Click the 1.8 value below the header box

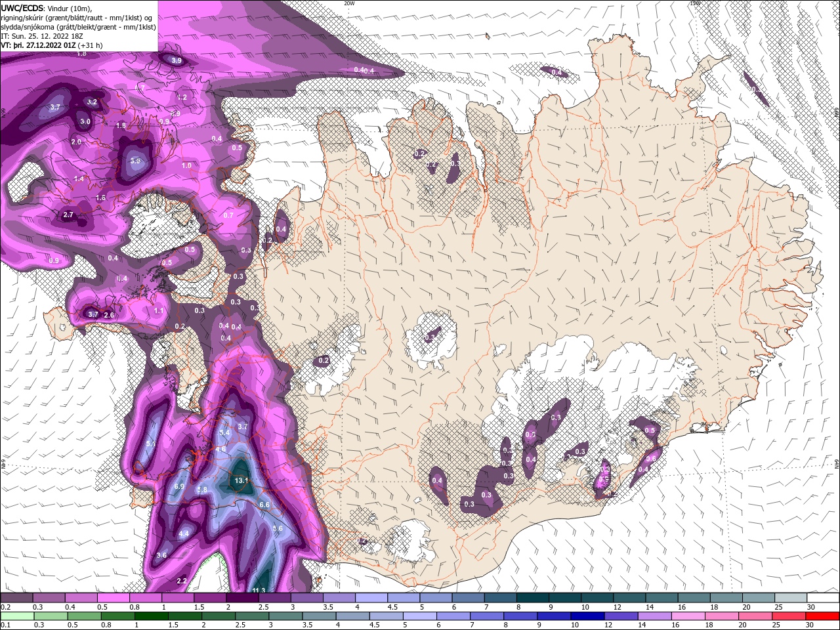[82, 54]
